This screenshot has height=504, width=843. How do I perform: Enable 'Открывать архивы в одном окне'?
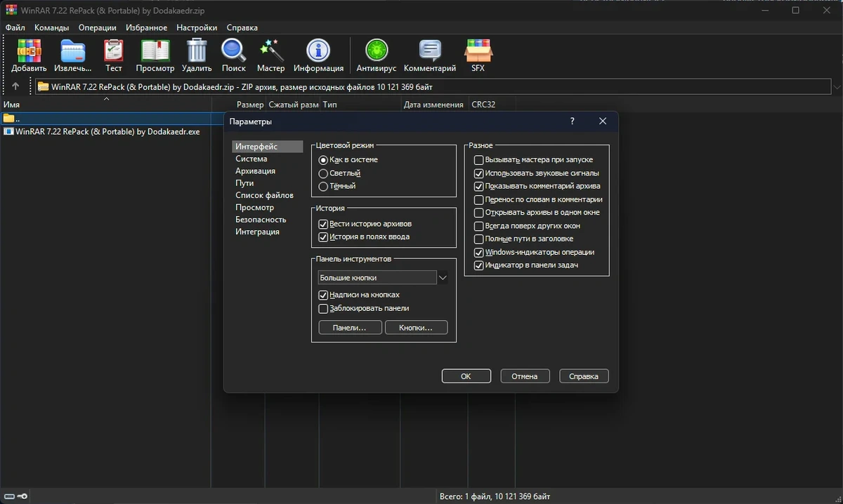click(x=479, y=212)
